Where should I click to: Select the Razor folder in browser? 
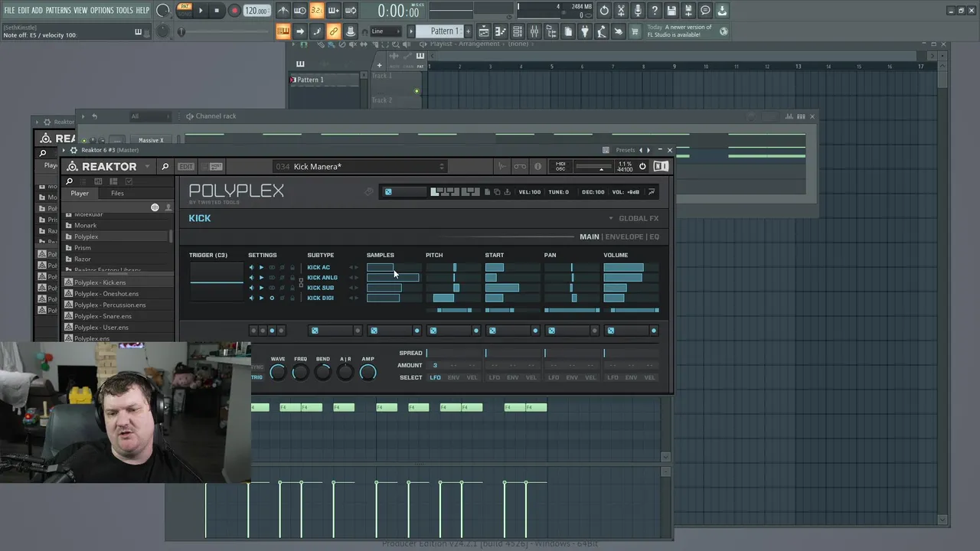pos(82,259)
